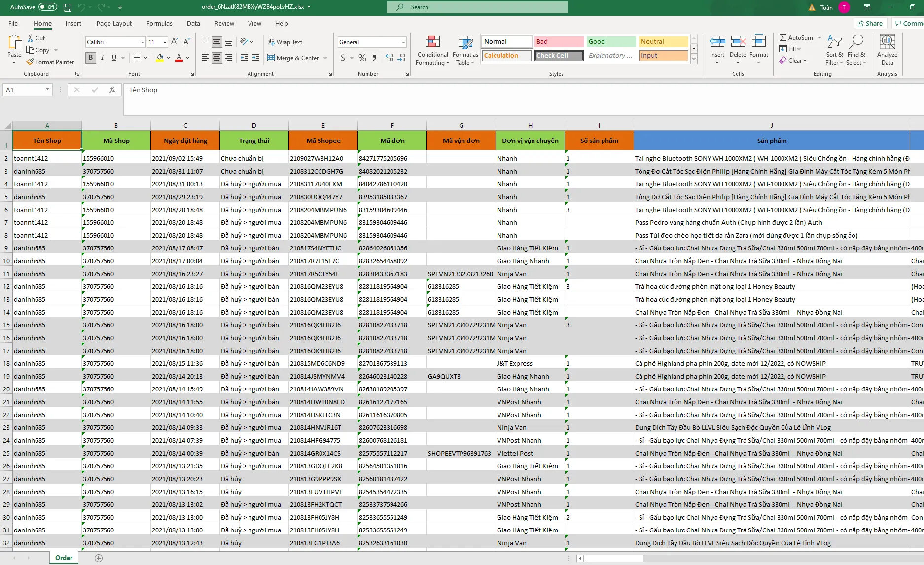
Task: Toggle Italic formatting
Action: [103, 58]
